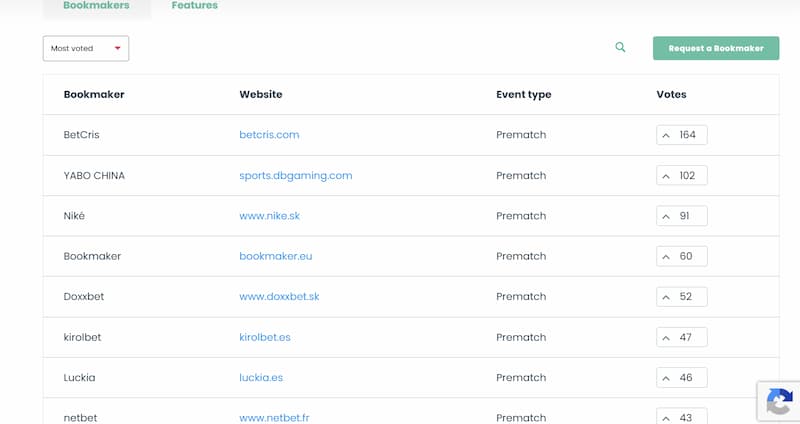Upvote kirolbet with 47 votes

pyautogui.click(x=682, y=337)
